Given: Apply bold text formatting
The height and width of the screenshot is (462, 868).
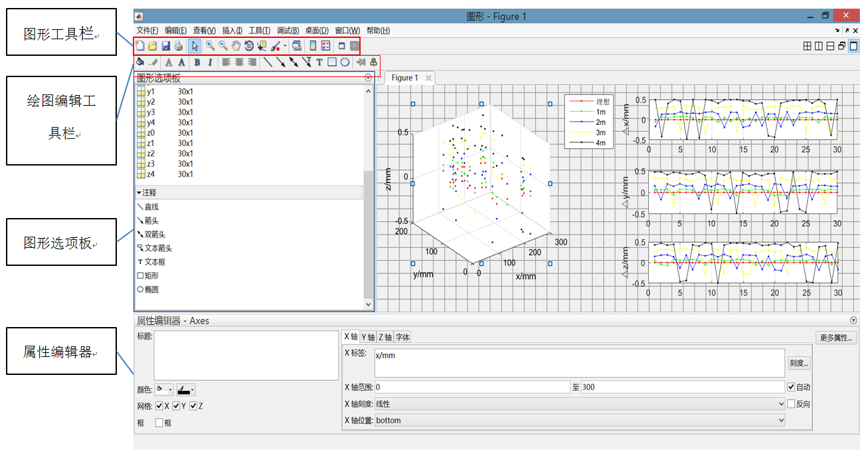Looking at the screenshot, I should click(197, 62).
